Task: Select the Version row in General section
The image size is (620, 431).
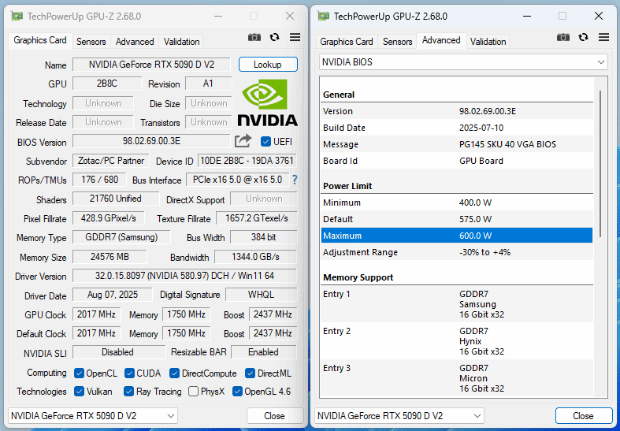Action: click(x=457, y=111)
